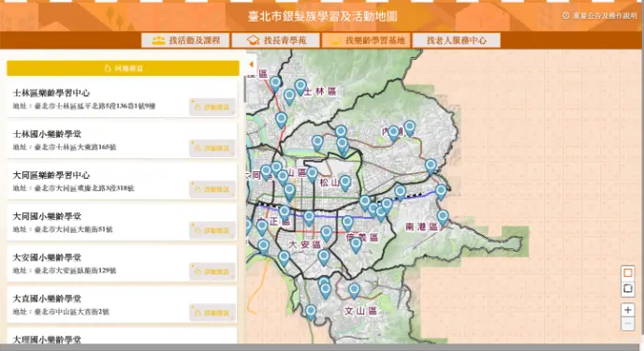Open details for 大安國小樂齡學堂

click(212, 271)
